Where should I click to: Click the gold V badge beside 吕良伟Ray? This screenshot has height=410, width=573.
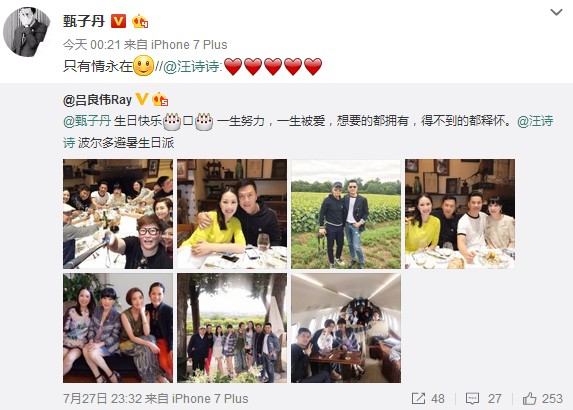pyautogui.click(x=142, y=99)
